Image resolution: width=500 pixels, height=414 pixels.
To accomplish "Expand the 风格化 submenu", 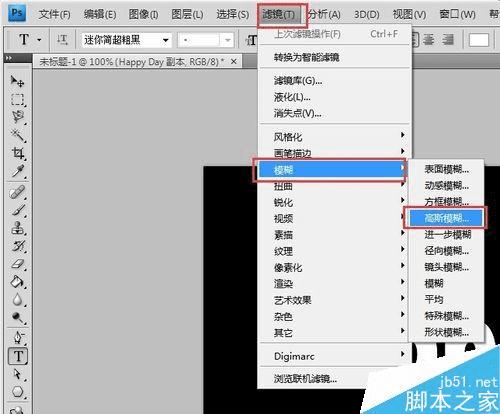I will click(335, 136).
